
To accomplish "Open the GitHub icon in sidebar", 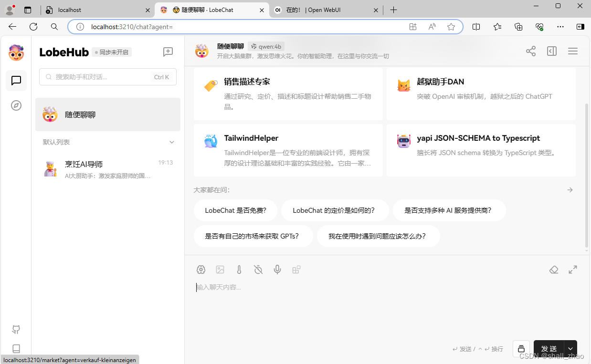I will click(x=16, y=330).
